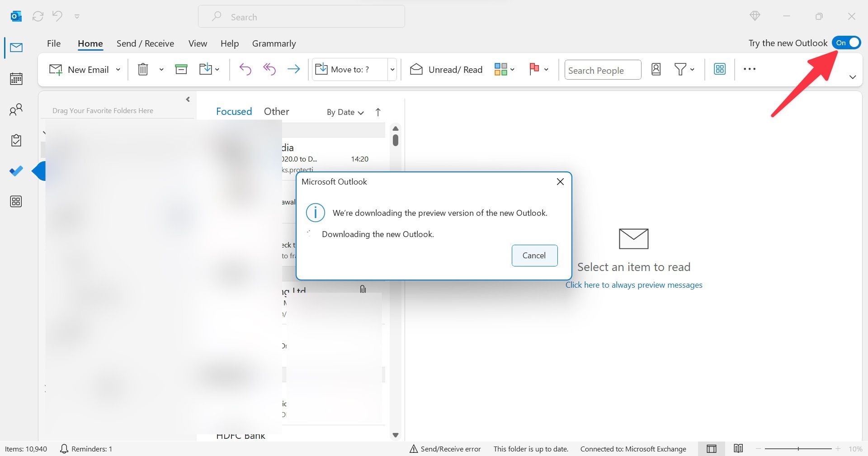Viewport: 868px width, 456px height.
Task: Click the Move to: ? quick step
Action: 349,70
